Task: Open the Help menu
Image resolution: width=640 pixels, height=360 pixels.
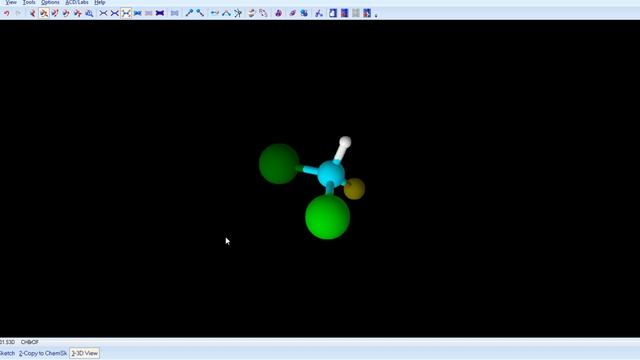Action: click(x=100, y=2)
